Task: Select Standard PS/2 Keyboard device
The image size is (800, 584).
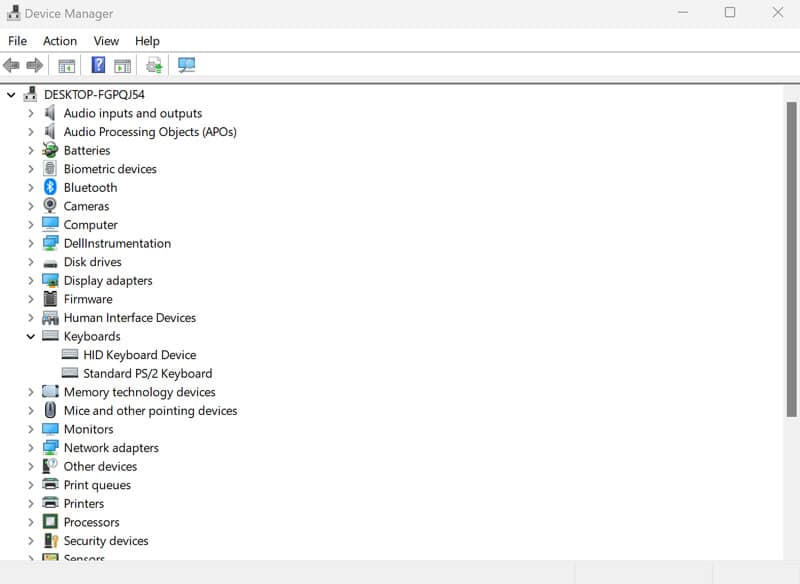Action: coord(147,374)
